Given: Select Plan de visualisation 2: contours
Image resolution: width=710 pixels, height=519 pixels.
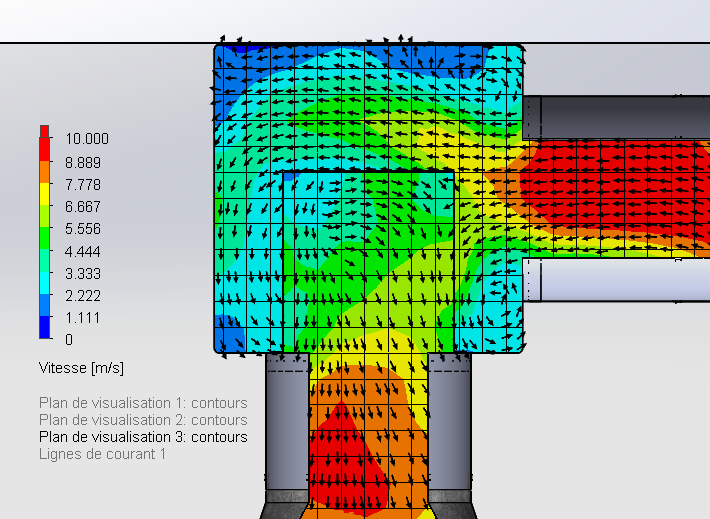Looking at the screenshot, I should [143, 420].
